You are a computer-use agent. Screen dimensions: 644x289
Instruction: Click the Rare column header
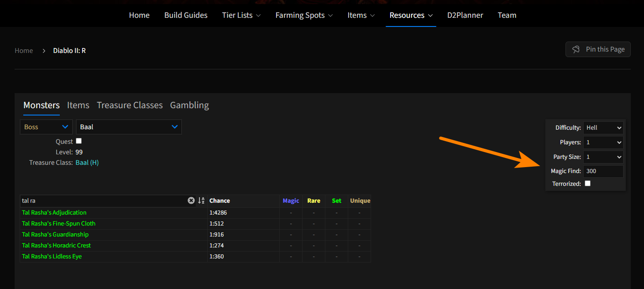tap(314, 200)
